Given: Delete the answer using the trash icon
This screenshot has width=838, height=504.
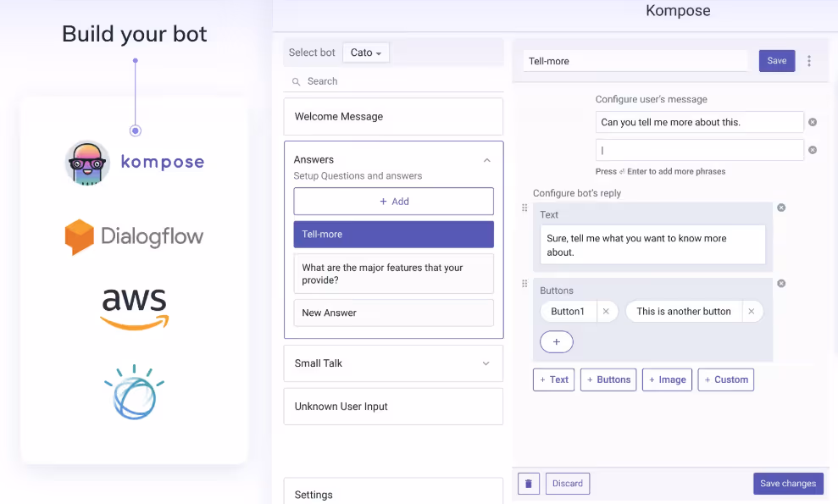Looking at the screenshot, I should (528, 483).
